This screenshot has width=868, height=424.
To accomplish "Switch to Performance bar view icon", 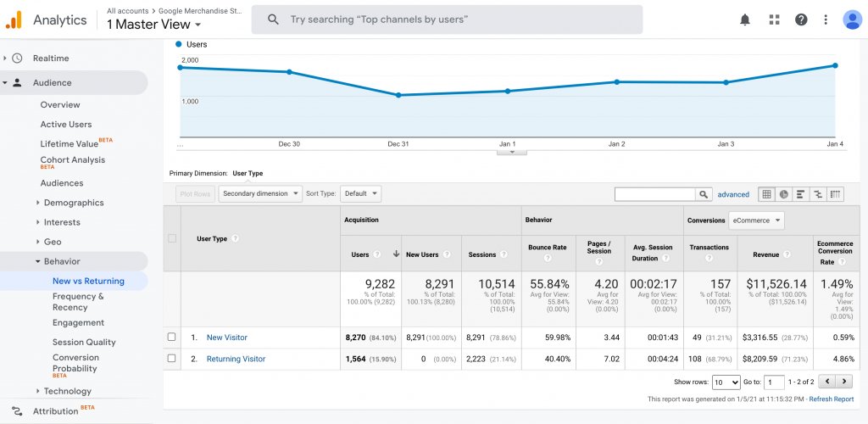I will tap(801, 194).
